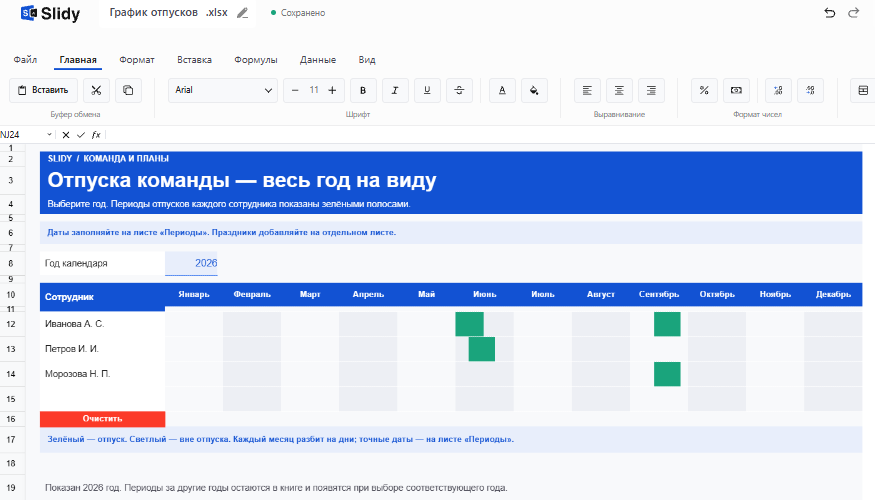The image size is (875, 500).
Task: Open the fill color bucket
Action: tap(534, 90)
